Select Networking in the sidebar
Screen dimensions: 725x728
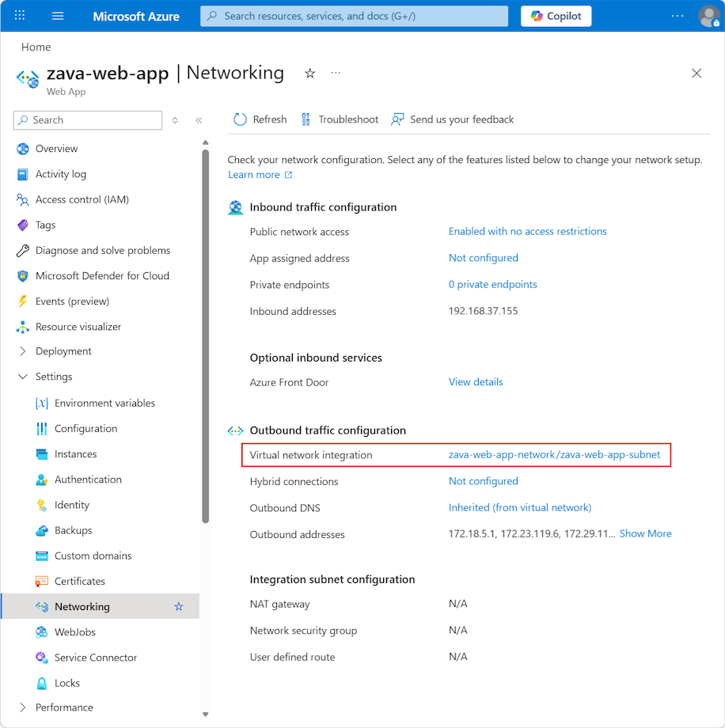(101, 606)
